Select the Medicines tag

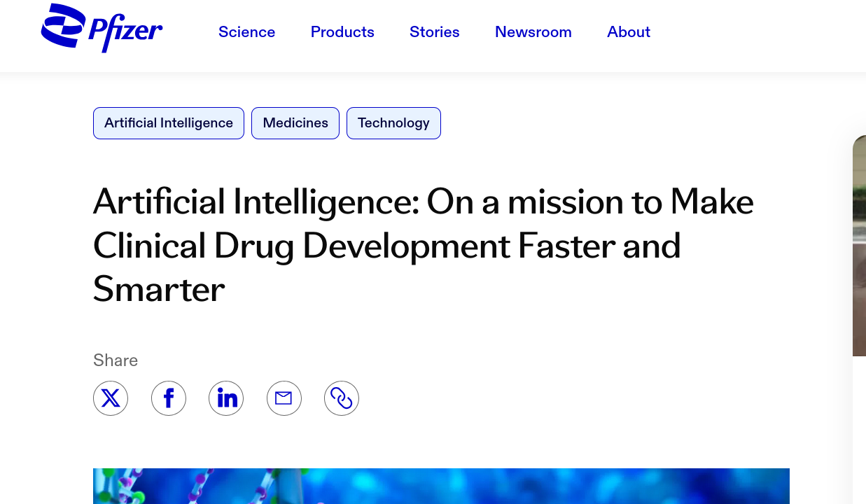pos(295,123)
